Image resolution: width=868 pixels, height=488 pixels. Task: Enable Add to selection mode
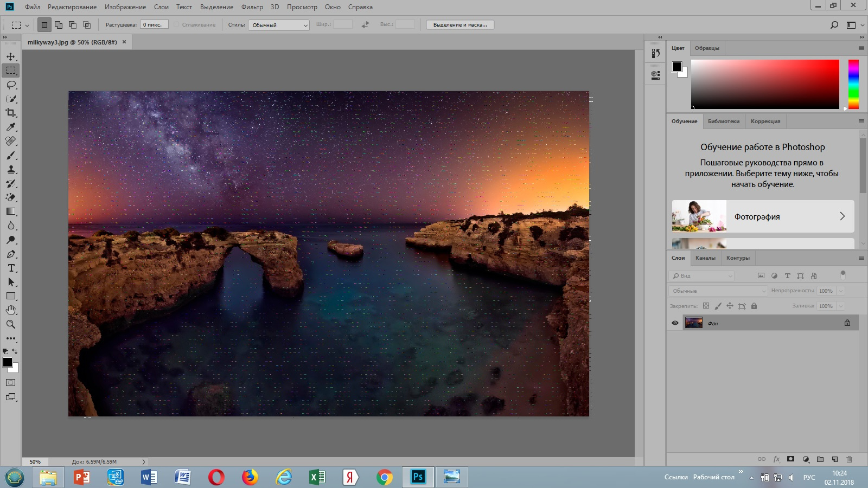coord(59,25)
